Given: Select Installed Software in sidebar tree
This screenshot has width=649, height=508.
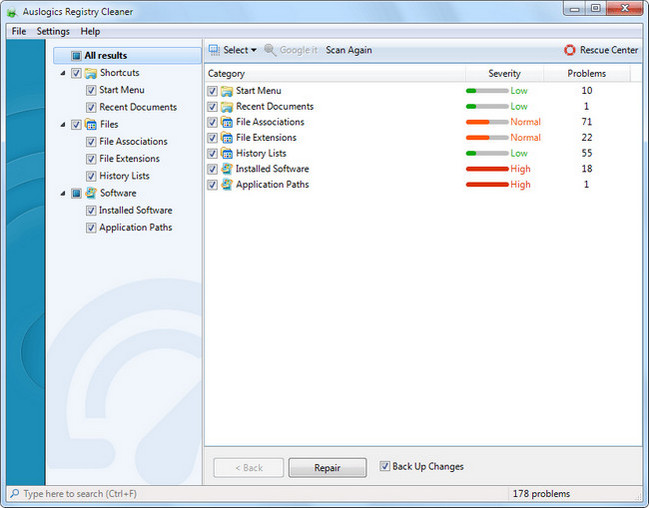Looking at the screenshot, I should tap(136, 210).
